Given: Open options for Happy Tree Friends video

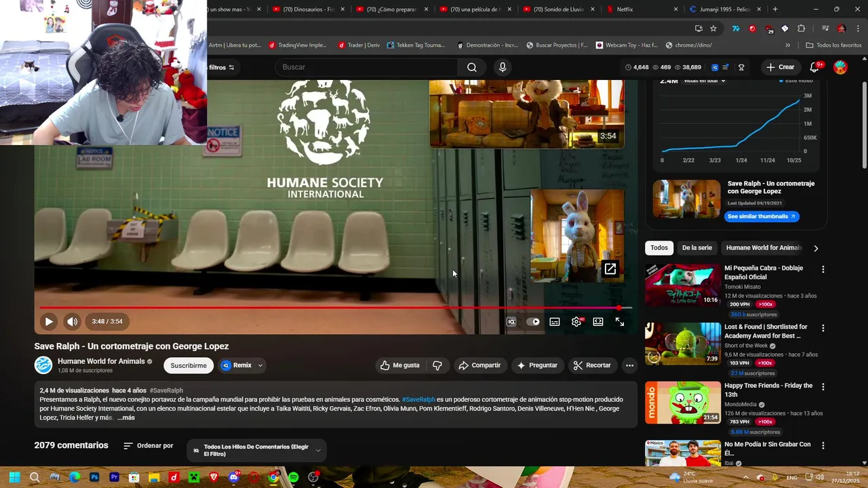Looking at the screenshot, I should click(823, 387).
